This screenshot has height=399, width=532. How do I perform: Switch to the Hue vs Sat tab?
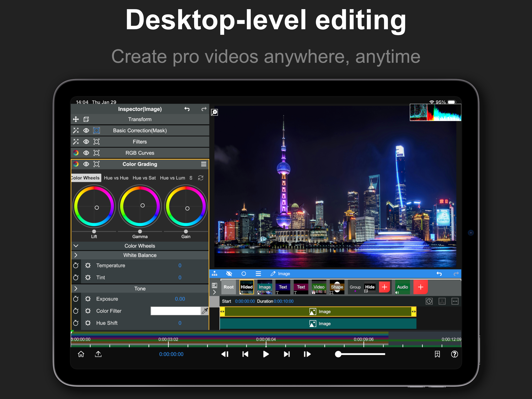tap(144, 178)
